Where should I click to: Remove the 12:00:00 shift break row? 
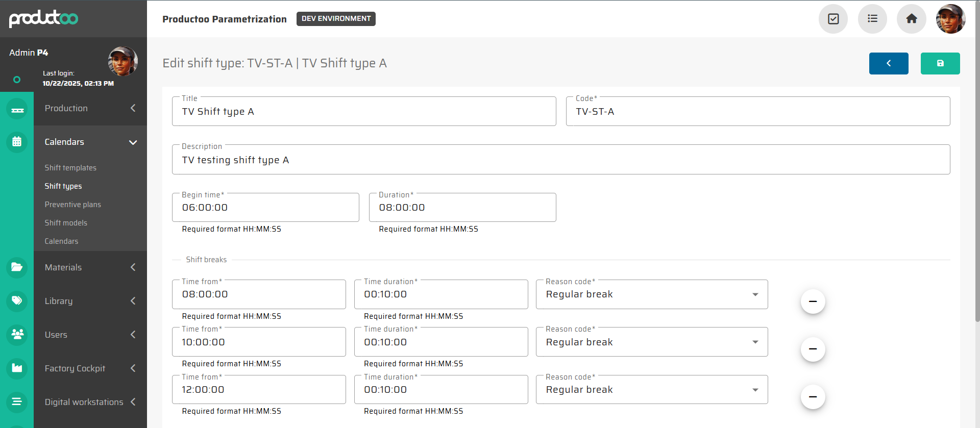coord(813,397)
